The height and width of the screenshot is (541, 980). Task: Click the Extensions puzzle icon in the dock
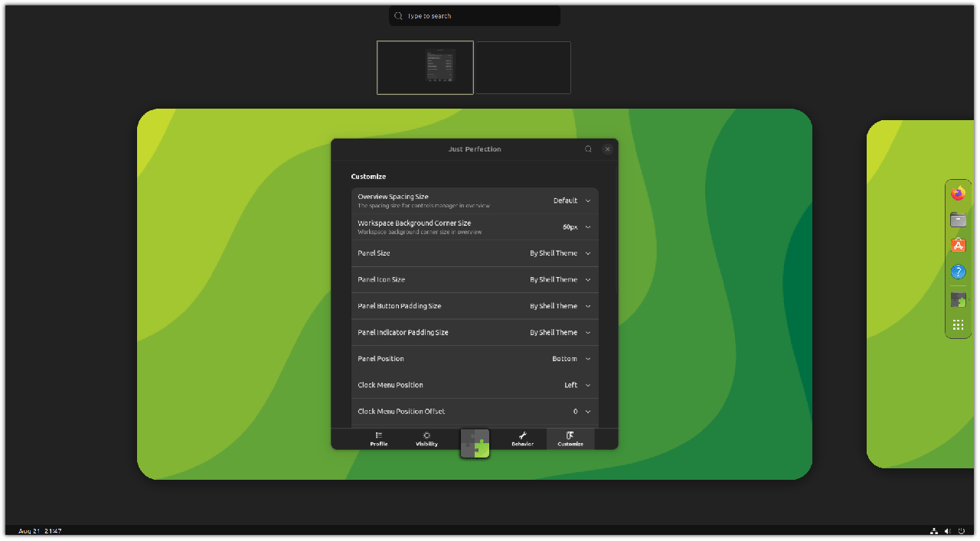[958, 300]
